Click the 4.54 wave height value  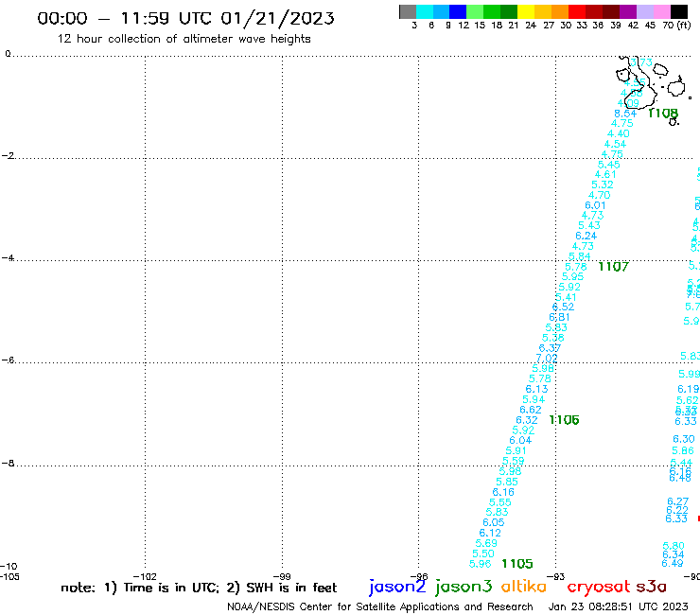click(x=615, y=144)
